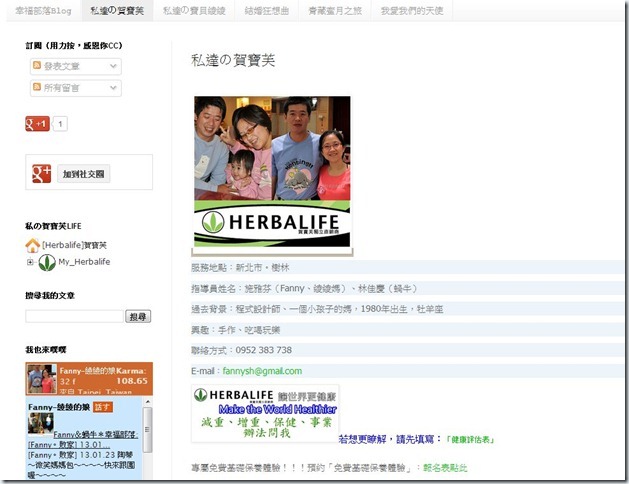Select the My_Herbalife tree item
629x484 pixels.
84,262
